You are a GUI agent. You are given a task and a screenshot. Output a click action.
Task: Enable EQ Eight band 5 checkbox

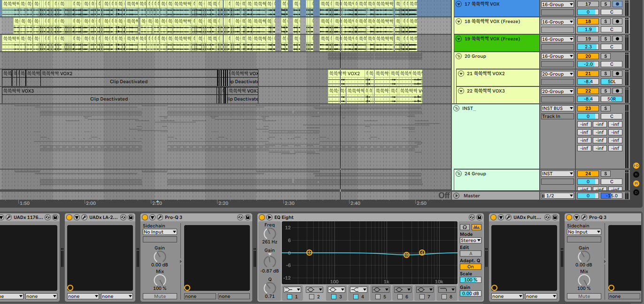click(x=378, y=296)
